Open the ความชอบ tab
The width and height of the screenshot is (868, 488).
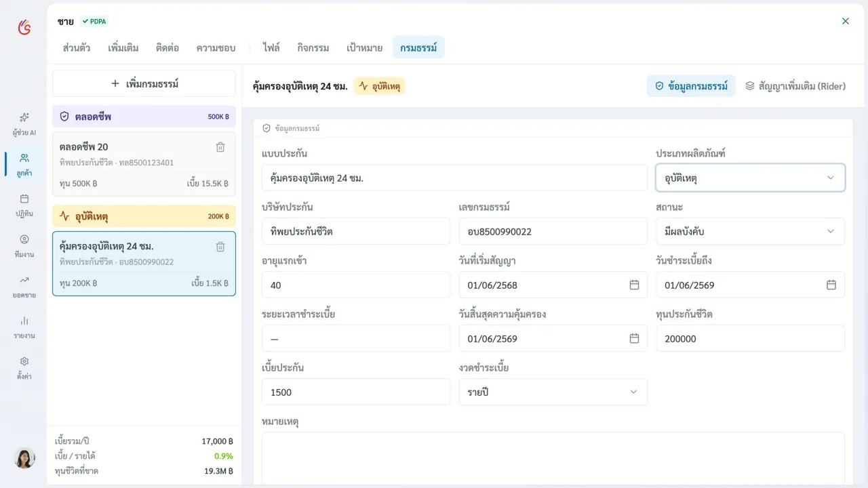(216, 47)
